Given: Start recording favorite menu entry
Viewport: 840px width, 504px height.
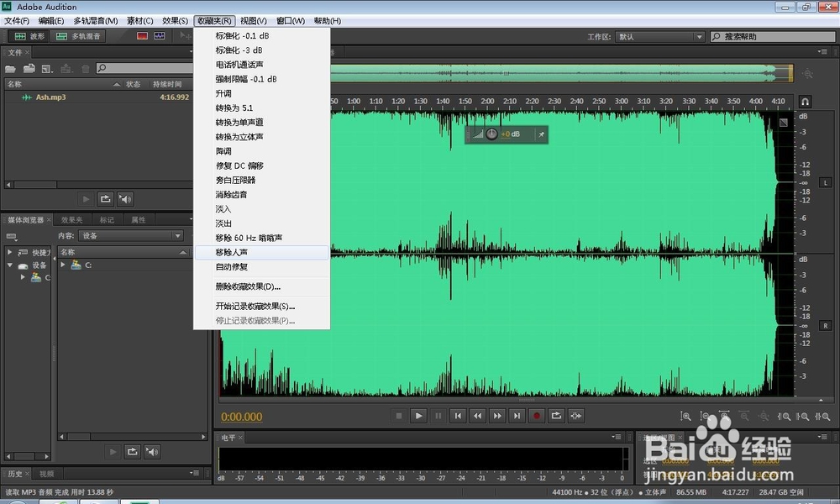Looking at the screenshot, I should [x=261, y=307].
